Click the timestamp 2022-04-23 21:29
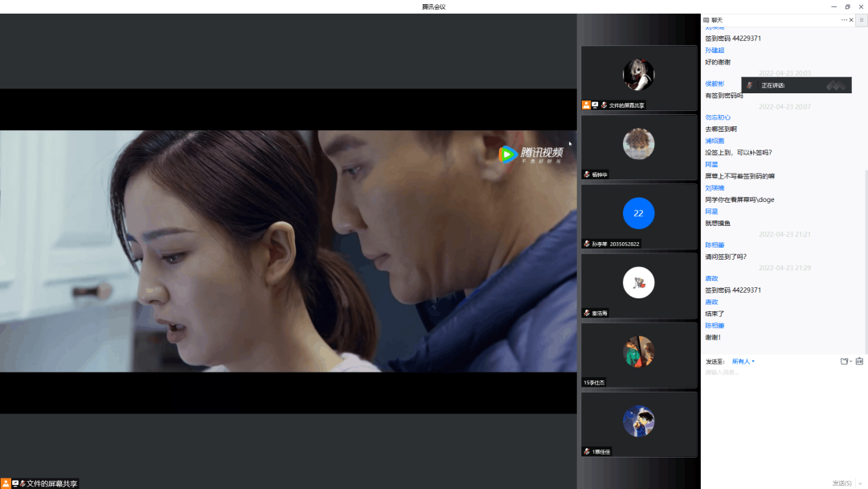This screenshot has width=868, height=489. (784, 268)
